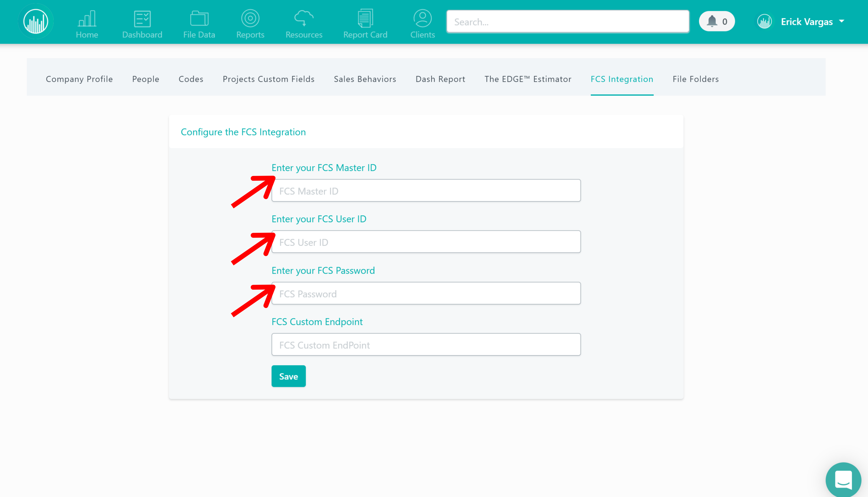Viewport: 868px width, 497px height.
Task: Click the top Search field
Action: point(568,22)
